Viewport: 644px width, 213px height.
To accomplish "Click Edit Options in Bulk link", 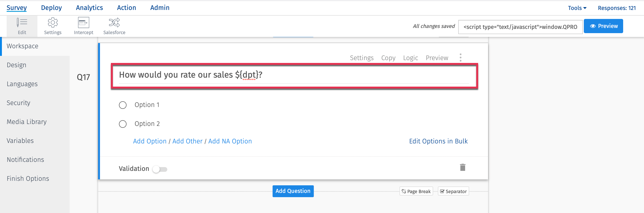I will (438, 141).
